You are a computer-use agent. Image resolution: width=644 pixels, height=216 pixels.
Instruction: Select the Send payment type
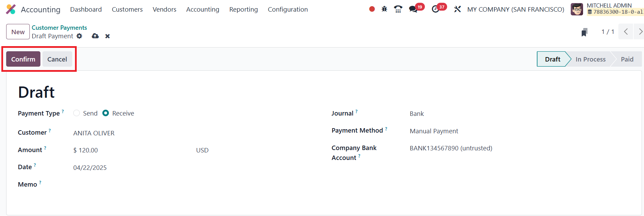click(76, 113)
